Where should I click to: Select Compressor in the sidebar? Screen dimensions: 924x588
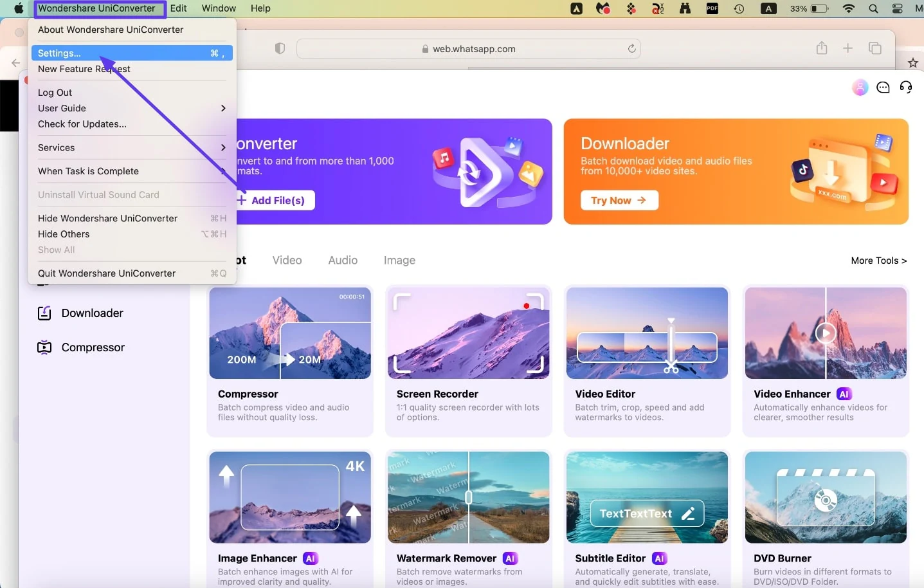pos(81,347)
